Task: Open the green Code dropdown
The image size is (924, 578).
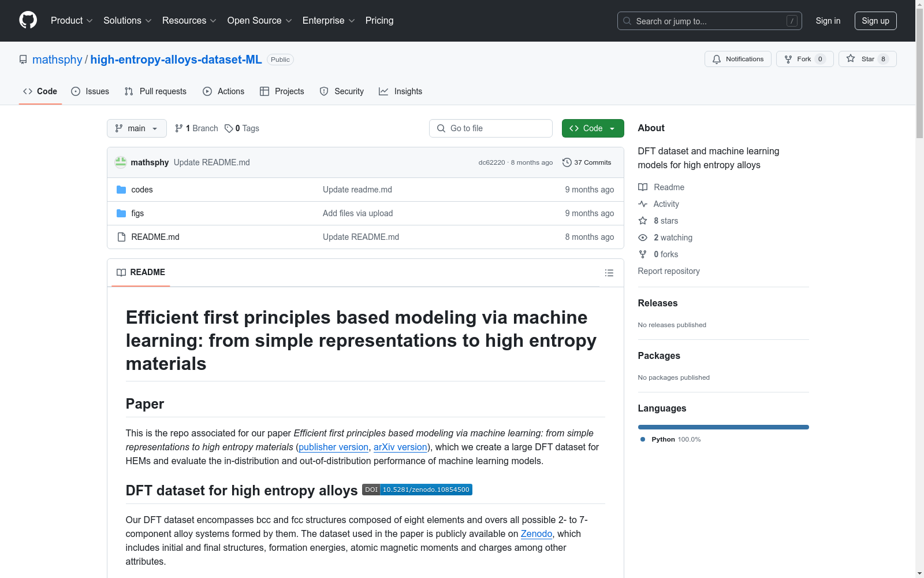Action: pyautogui.click(x=593, y=128)
